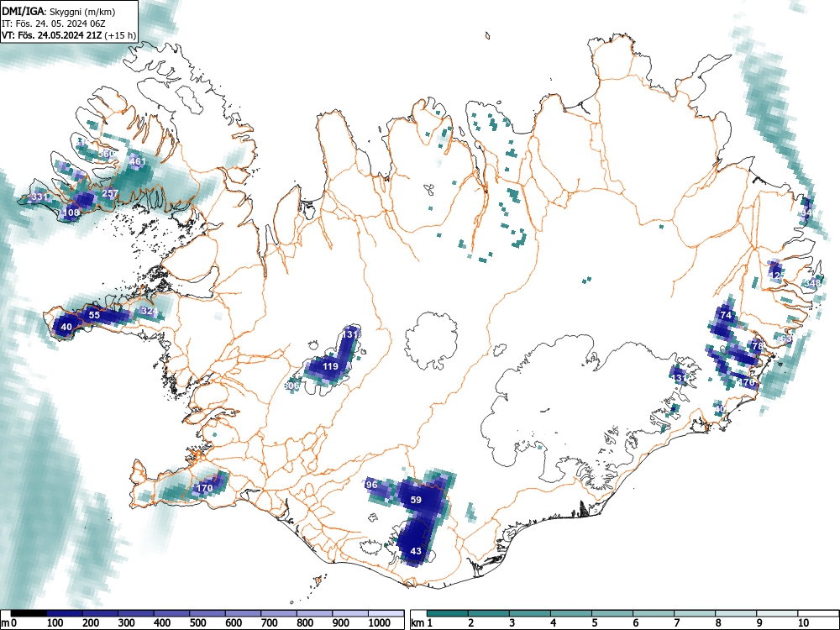Click the visibility value 331 in the Westfjords

(x=39, y=197)
